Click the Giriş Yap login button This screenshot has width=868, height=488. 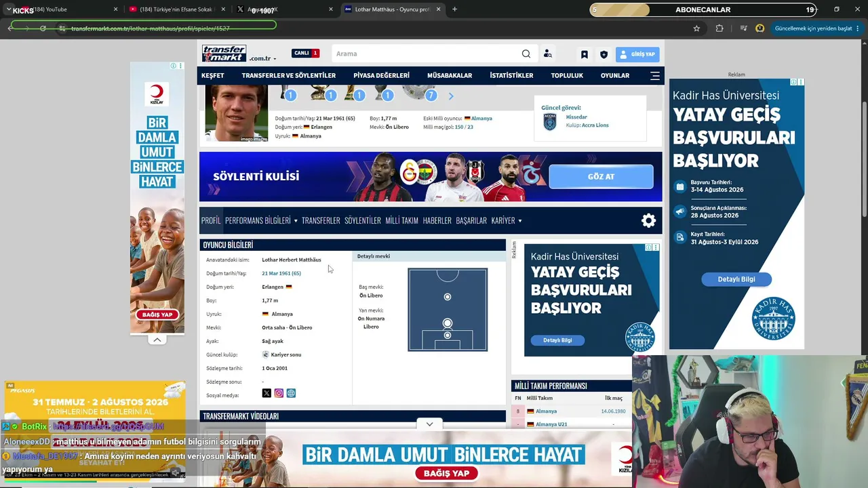637,54
